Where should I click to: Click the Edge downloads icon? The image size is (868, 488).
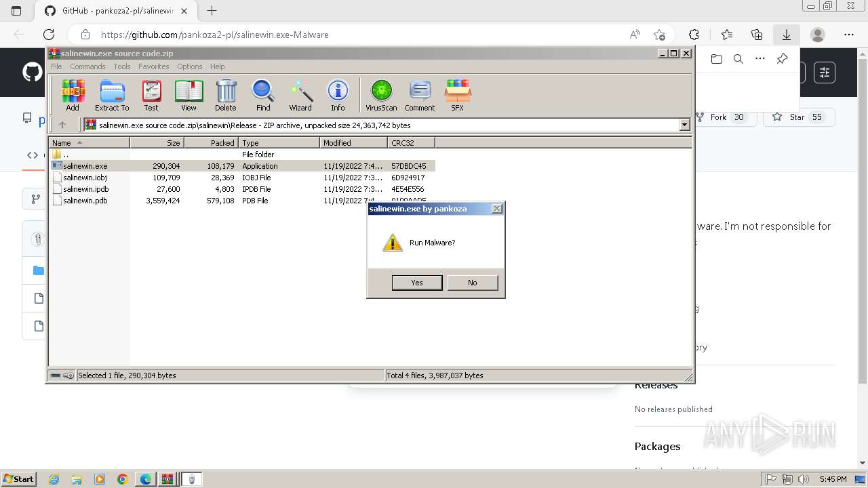click(x=787, y=35)
